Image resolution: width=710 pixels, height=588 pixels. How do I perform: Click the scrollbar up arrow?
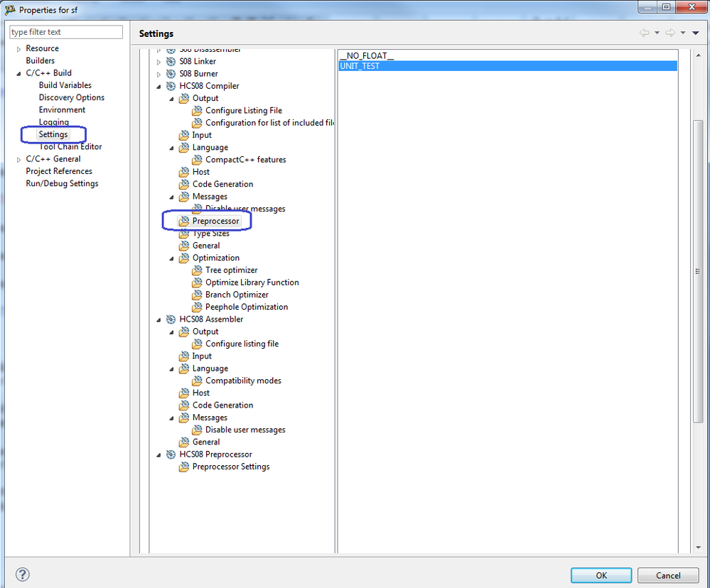698,55
